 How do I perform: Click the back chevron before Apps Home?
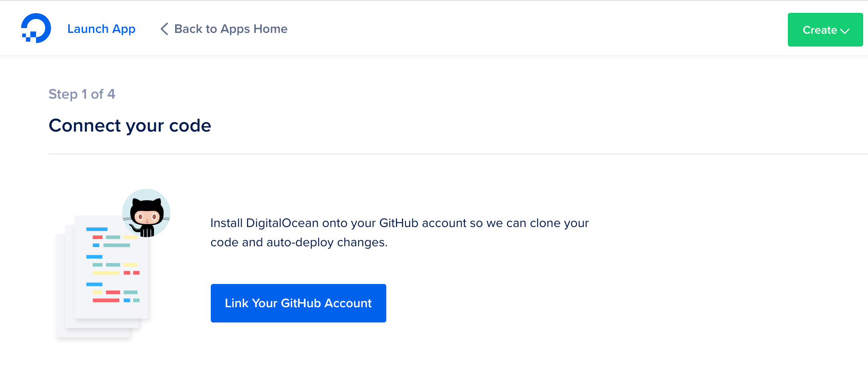point(164,29)
